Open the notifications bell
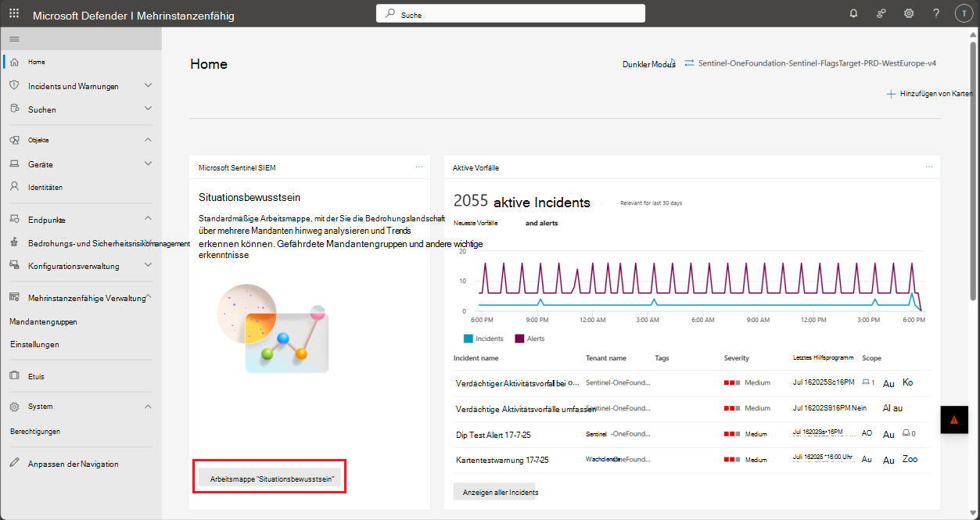This screenshot has width=980, height=520. [x=853, y=13]
